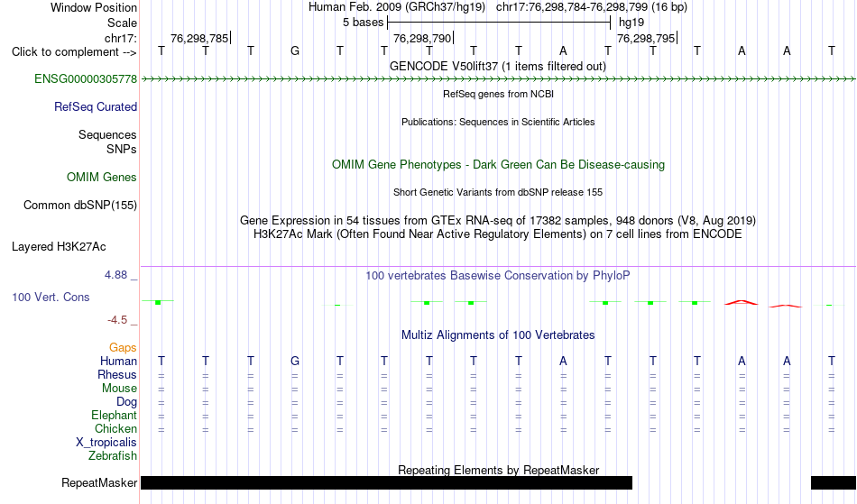Click the 'RefSeq genes from NCBI' title
Screen dimensions: 857x504
(x=499, y=94)
